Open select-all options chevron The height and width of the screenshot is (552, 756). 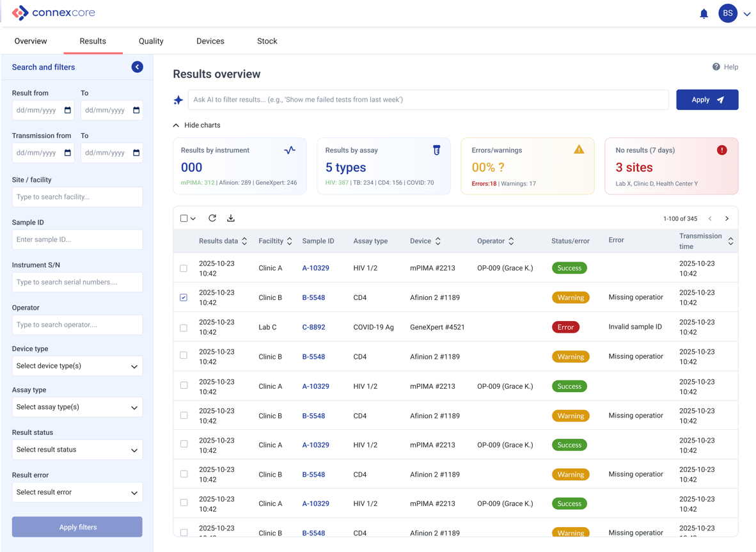(193, 218)
